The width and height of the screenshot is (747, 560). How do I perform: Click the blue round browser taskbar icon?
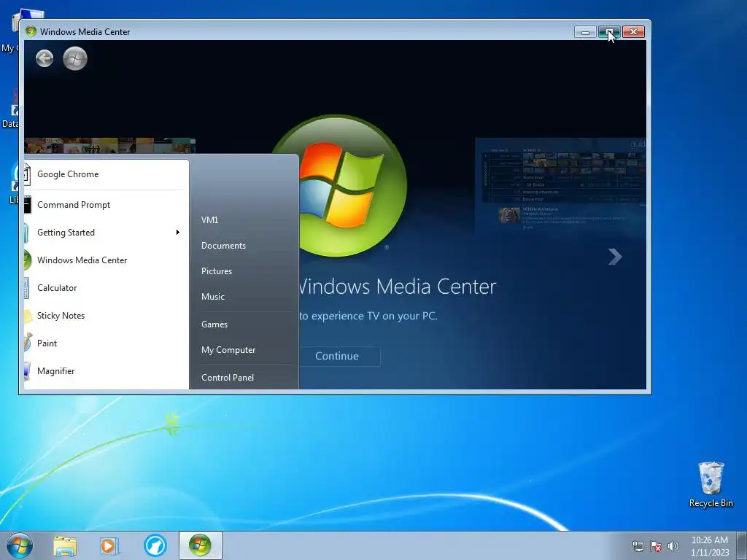click(x=155, y=545)
